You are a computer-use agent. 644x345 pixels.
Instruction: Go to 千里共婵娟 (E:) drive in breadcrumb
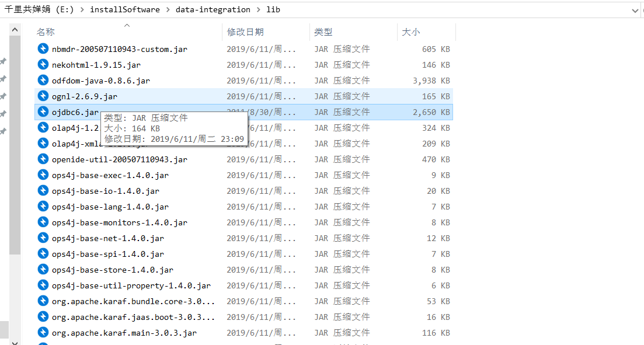coord(39,10)
